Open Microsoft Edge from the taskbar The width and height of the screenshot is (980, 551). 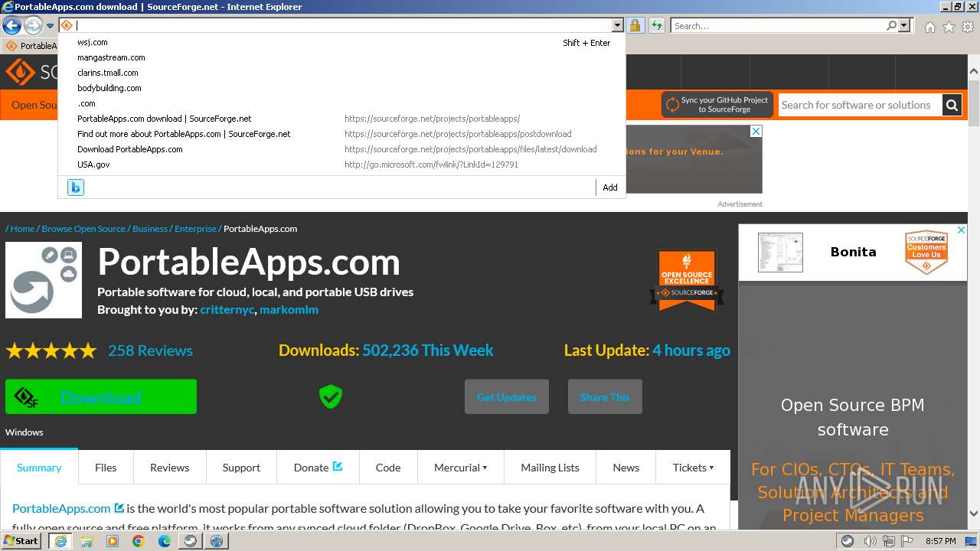[164, 541]
